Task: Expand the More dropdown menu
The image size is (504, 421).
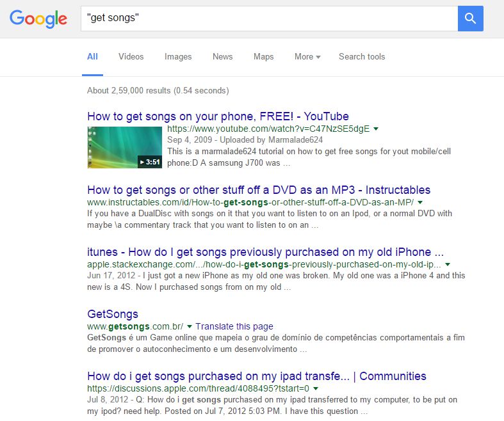Action: (307, 57)
